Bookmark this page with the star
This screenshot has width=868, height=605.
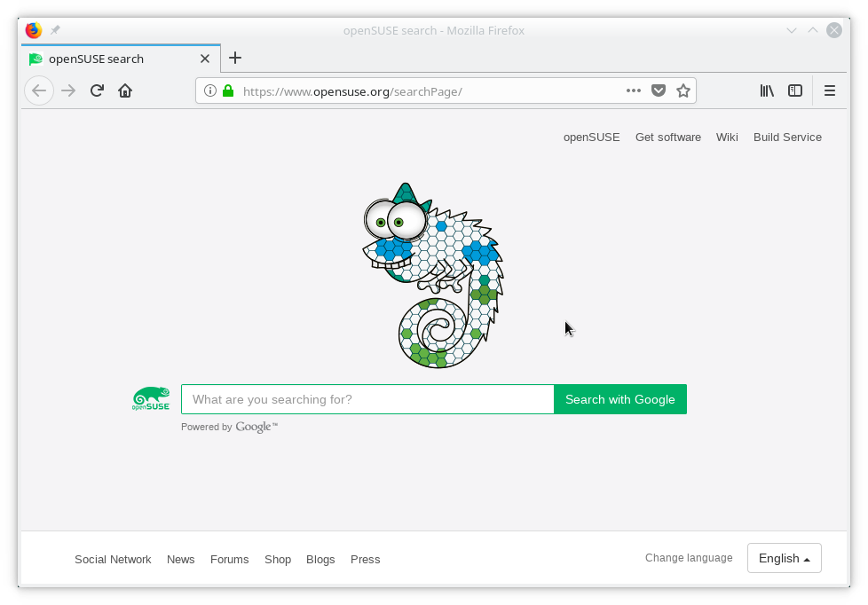(x=683, y=90)
